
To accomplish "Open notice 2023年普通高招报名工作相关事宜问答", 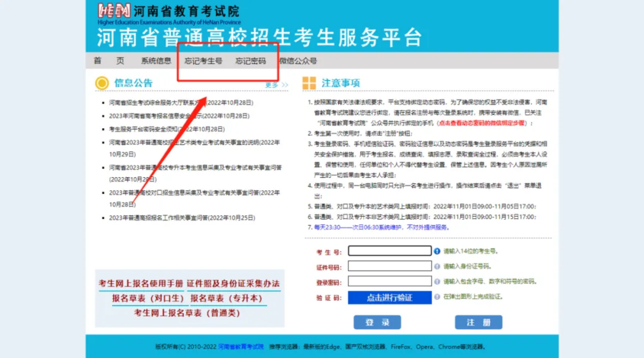I will tap(182, 218).
